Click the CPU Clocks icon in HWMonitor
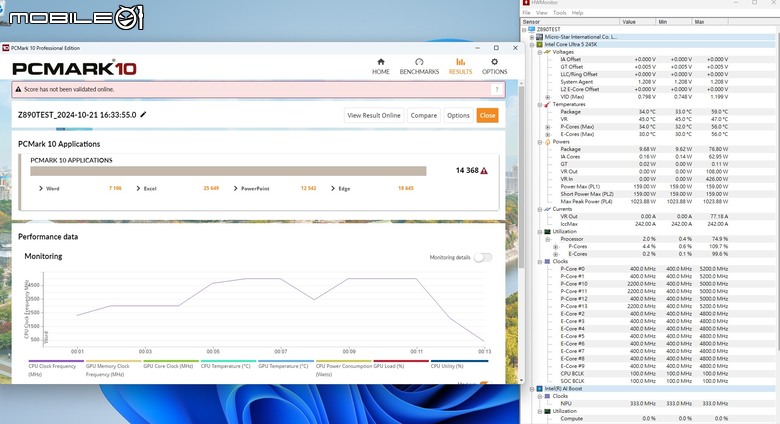 tap(548, 261)
